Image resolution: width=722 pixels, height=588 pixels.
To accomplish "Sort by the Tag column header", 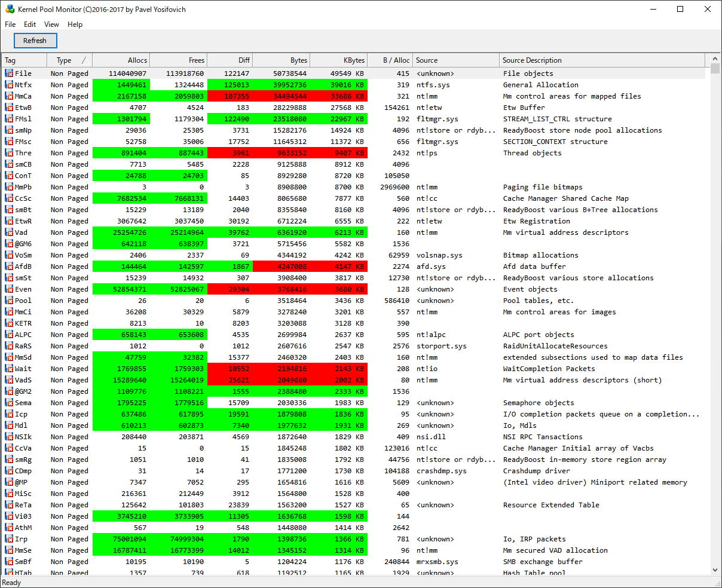I will tap(25, 60).
